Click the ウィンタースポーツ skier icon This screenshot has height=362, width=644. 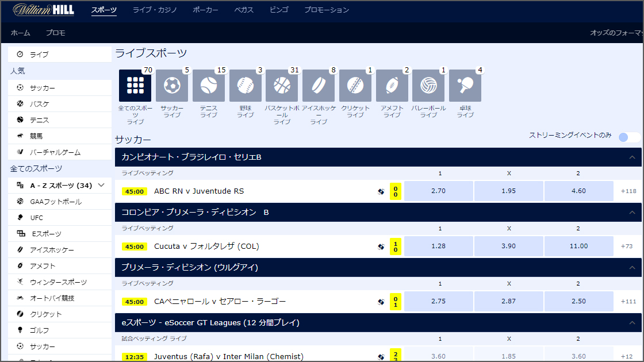point(20,282)
